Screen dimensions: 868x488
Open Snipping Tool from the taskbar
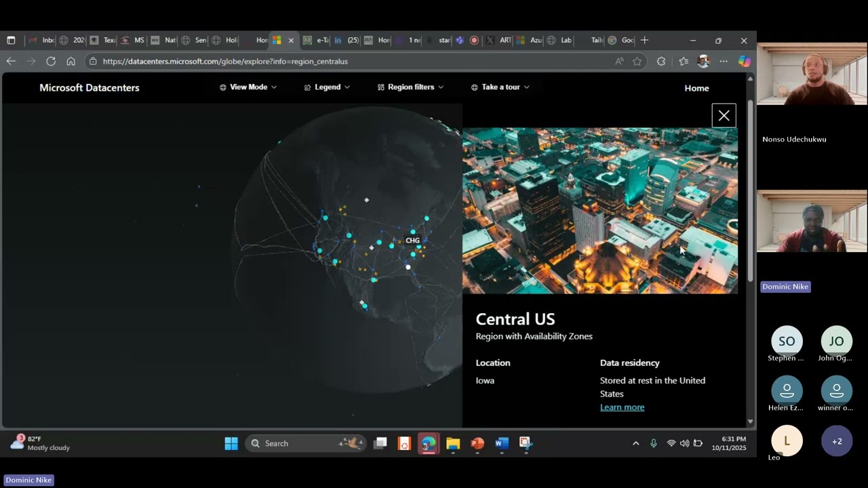coord(526,443)
